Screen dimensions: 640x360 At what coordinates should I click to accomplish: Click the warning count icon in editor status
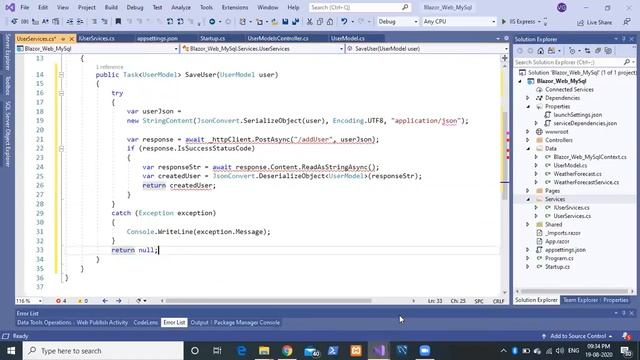(x=80, y=301)
